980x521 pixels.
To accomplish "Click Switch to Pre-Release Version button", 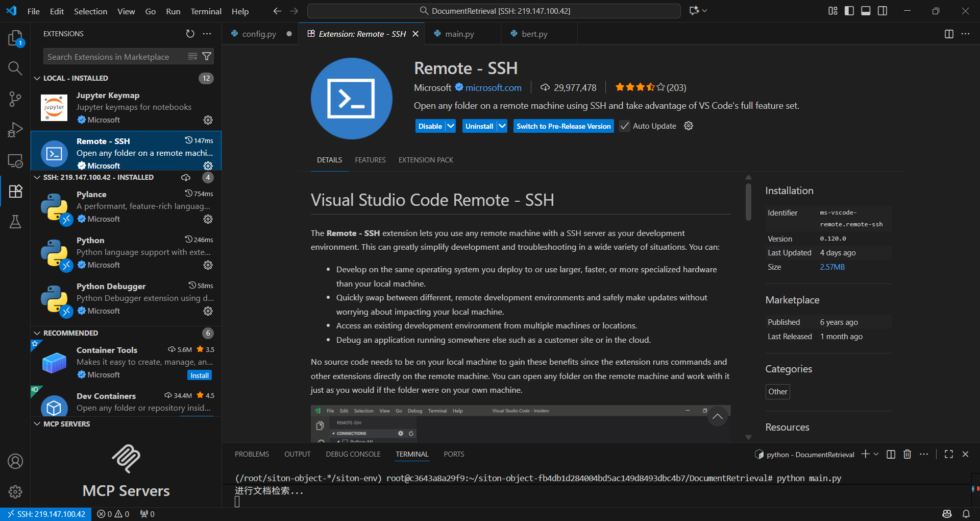I will pyautogui.click(x=563, y=126).
